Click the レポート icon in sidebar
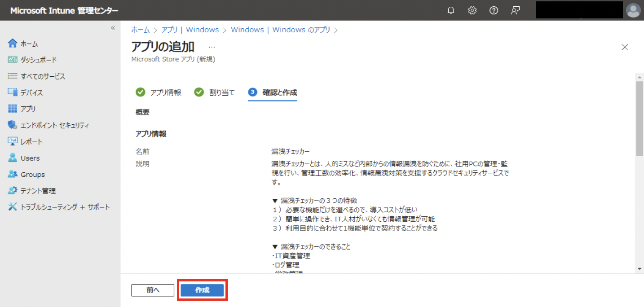 [13, 141]
